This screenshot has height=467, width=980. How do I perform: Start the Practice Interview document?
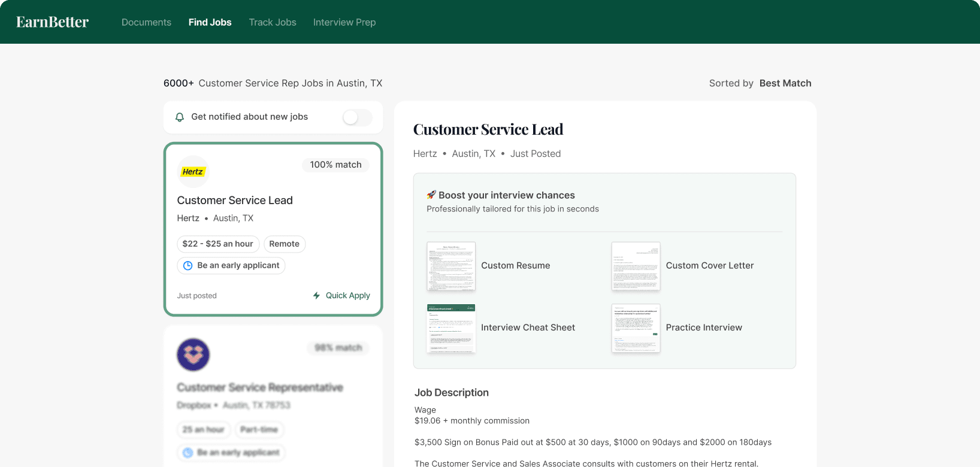[x=636, y=328]
